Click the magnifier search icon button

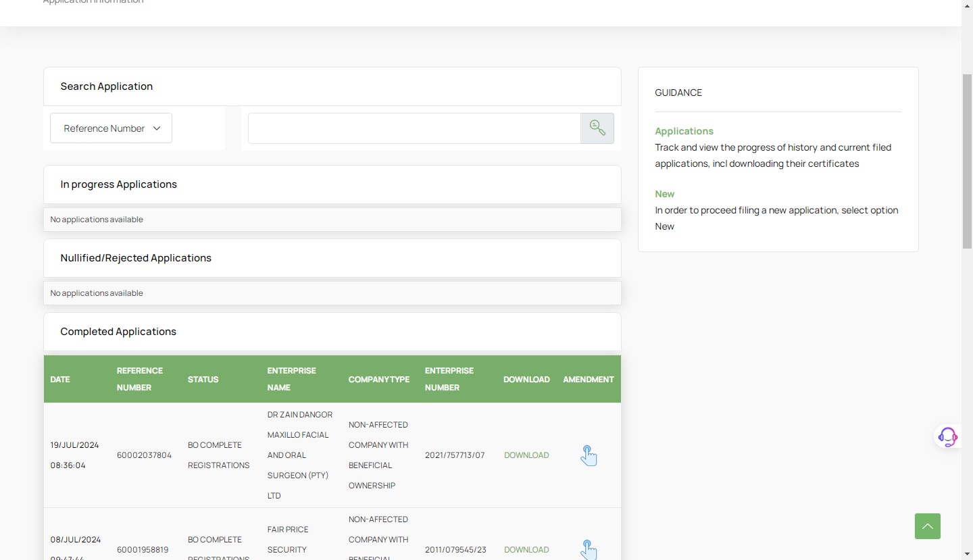[597, 128]
